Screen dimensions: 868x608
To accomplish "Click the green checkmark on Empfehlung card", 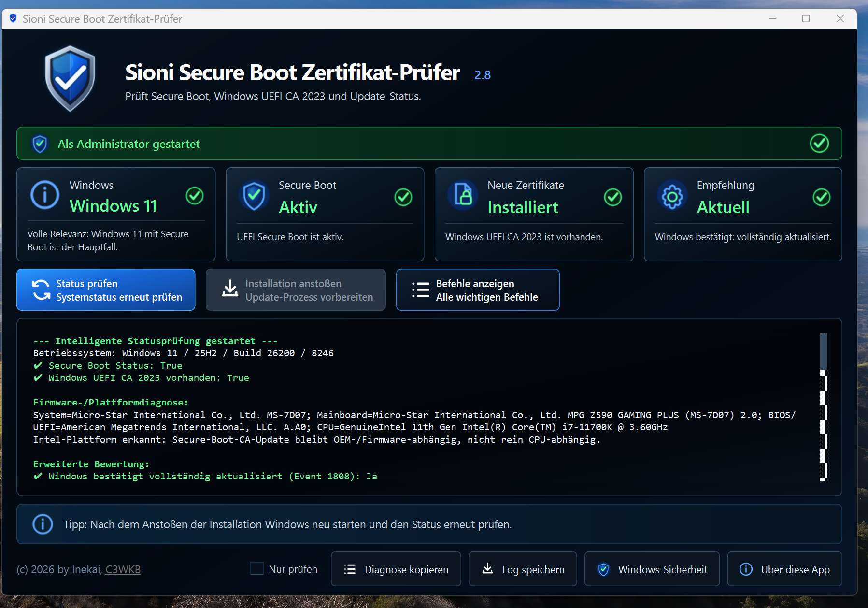I will pyautogui.click(x=821, y=197).
